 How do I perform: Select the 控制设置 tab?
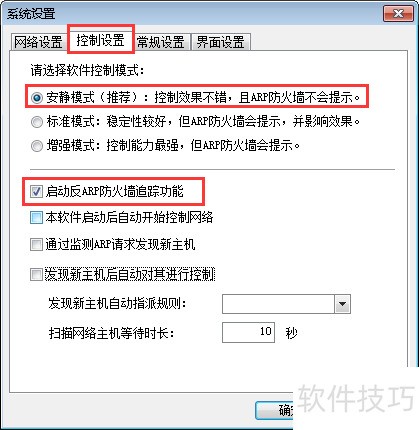100,40
